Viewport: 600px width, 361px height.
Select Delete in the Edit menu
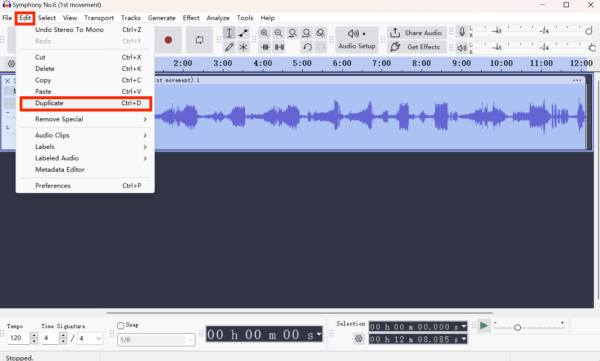coord(85,69)
